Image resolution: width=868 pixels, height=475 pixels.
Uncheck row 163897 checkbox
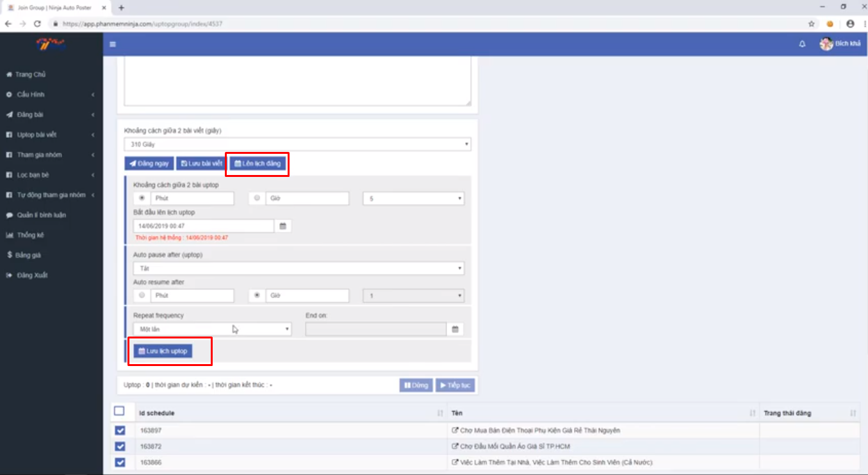(x=120, y=430)
